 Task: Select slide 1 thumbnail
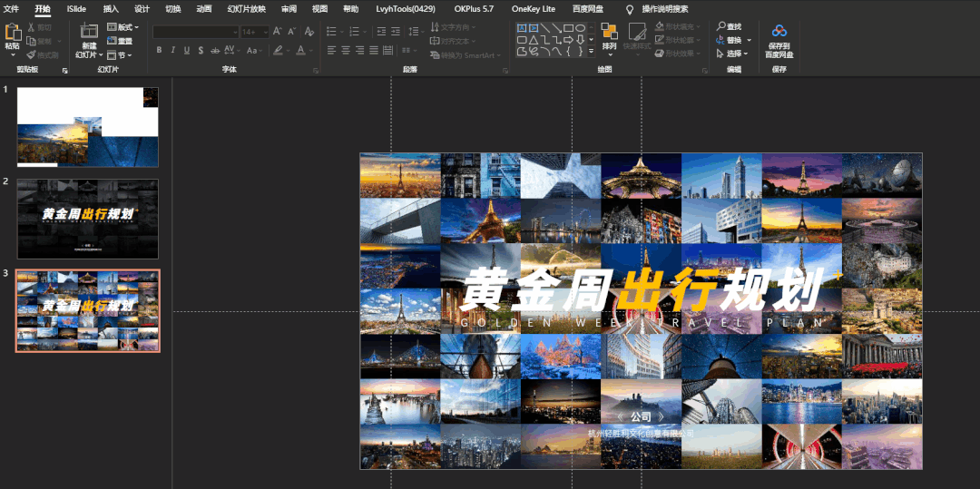coord(87,127)
